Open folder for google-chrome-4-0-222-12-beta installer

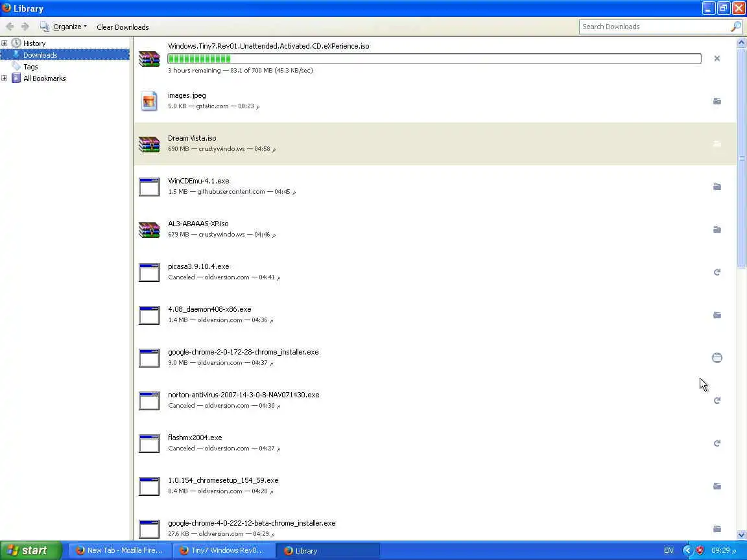click(717, 529)
